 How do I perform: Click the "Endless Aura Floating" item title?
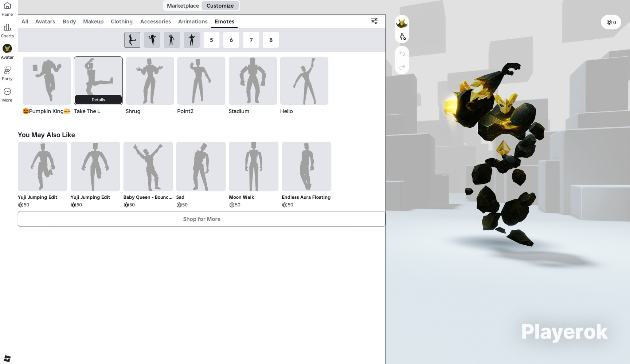point(306,197)
